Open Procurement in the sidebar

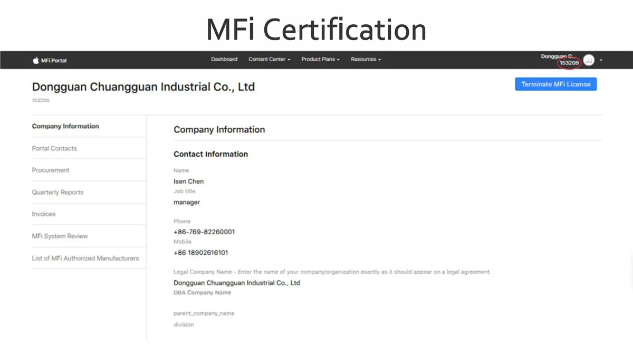[51, 170]
